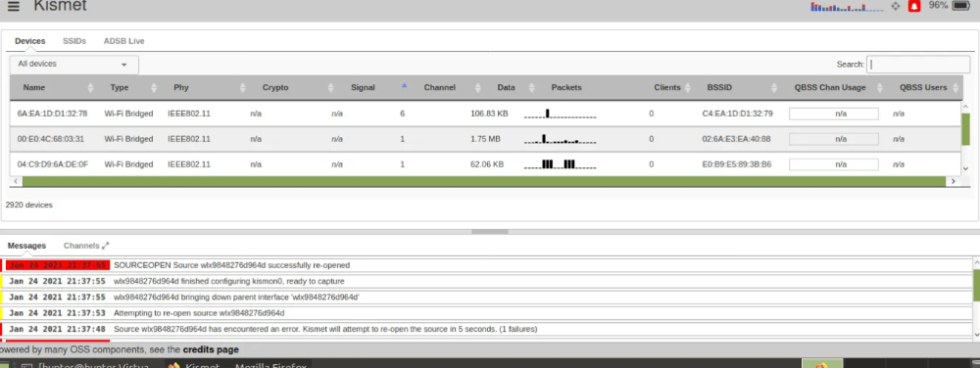This screenshot has width=980, height=368.
Task: Click QBSS usage bar for 6A:EA:1D:D1:32:78
Action: [x=834, y=114]
